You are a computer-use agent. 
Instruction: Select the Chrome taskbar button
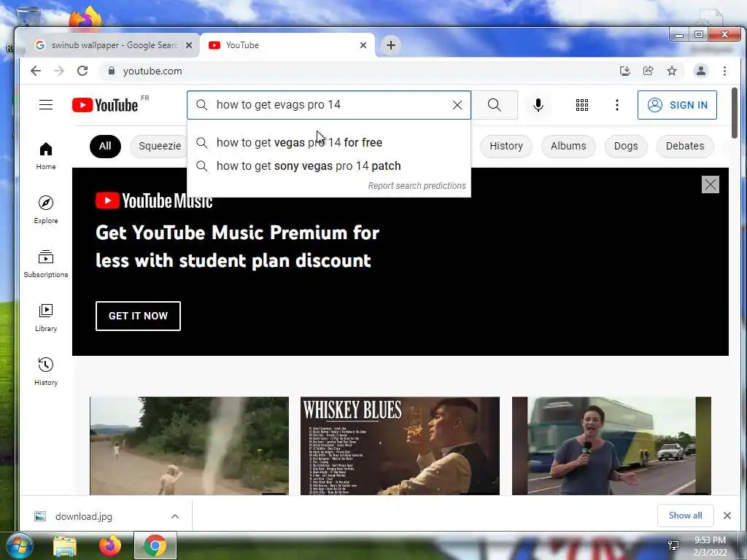point(155,545)
